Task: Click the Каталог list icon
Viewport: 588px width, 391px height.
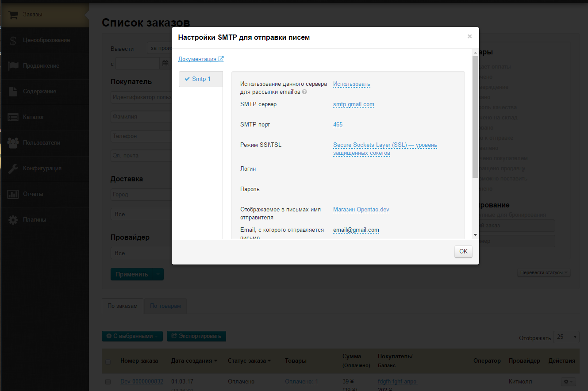Action: [13, 117]
